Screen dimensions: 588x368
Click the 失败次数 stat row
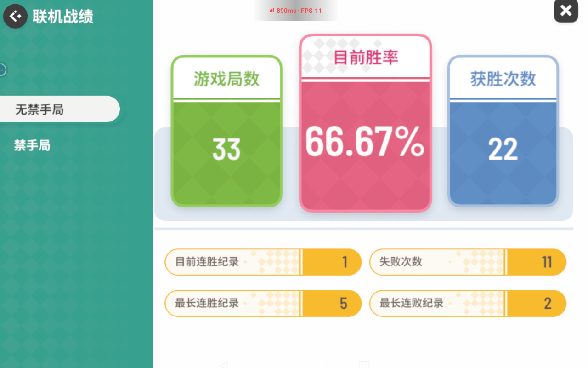468,262
